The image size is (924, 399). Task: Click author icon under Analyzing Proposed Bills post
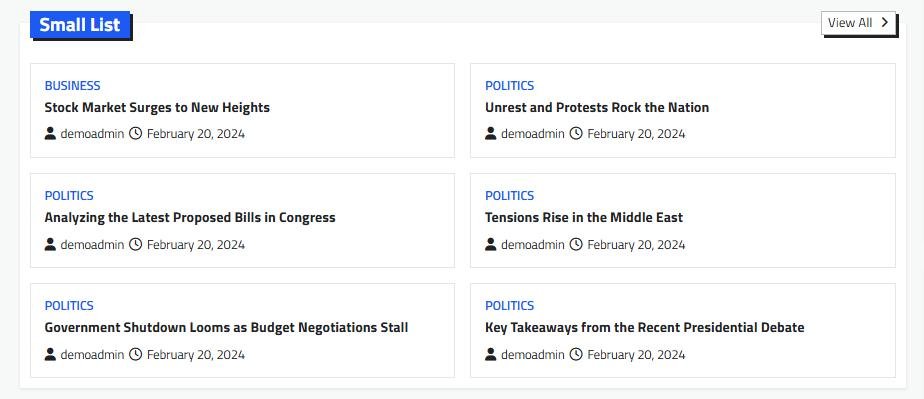(x=50, y=244)
